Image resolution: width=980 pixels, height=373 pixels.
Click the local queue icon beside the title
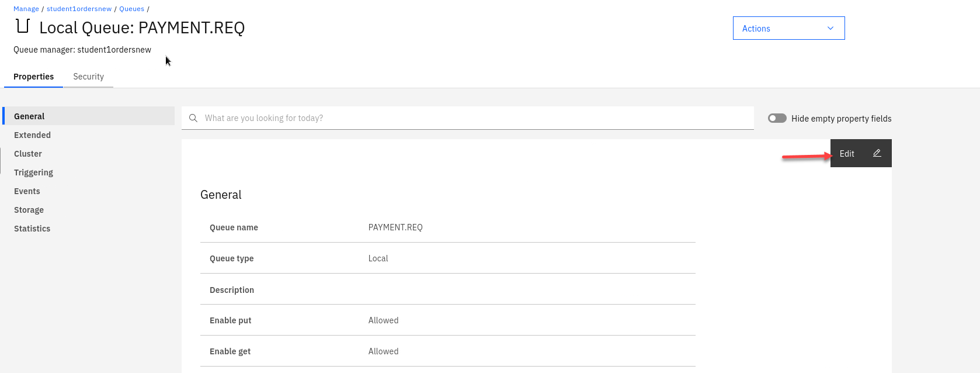pyautogui.click(x=23, y=26)
